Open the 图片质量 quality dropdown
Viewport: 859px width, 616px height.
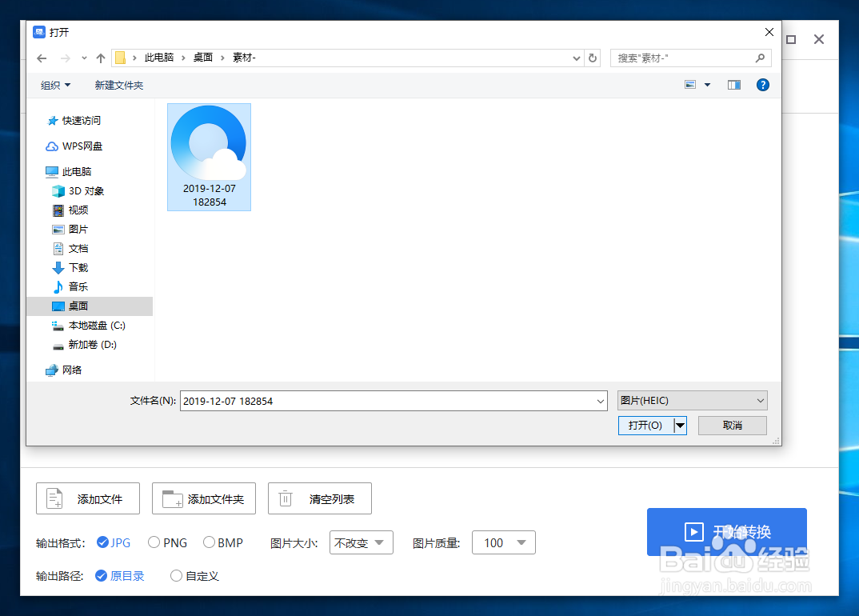[x=503, y=542]
